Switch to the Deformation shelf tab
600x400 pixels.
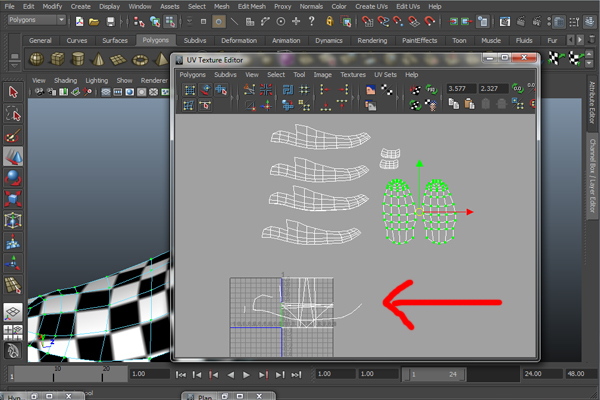click(239, 41)
